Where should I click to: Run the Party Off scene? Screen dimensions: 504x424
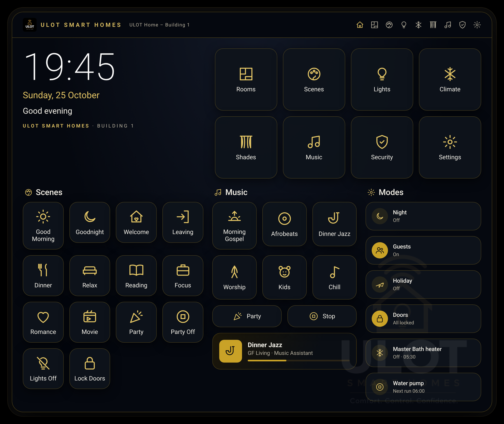(x=183, y=322)
